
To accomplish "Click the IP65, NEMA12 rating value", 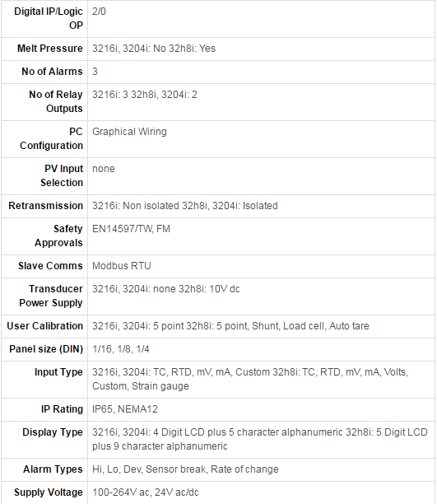I will [x=125, y=409].
